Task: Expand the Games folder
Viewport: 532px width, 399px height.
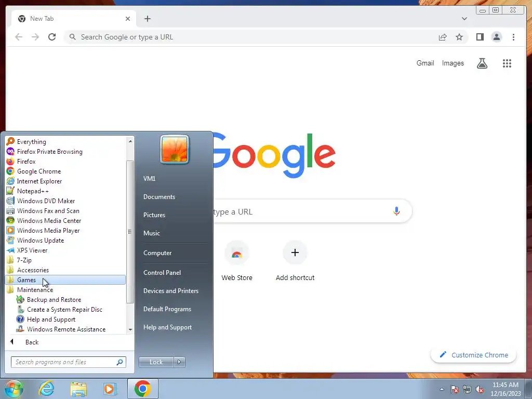Action: (65, 280)
